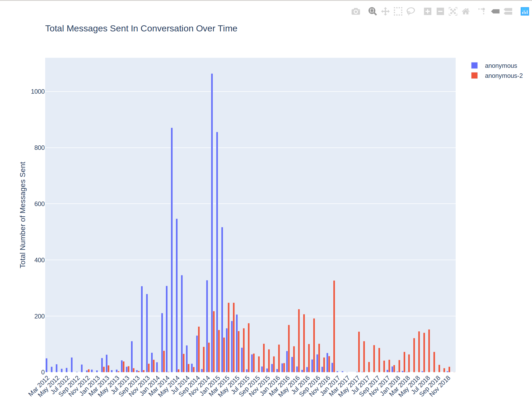The width and height of the screenshot is (532, 410).
Task: Toggle spike lines on the chart
Action: click(481, 11)
